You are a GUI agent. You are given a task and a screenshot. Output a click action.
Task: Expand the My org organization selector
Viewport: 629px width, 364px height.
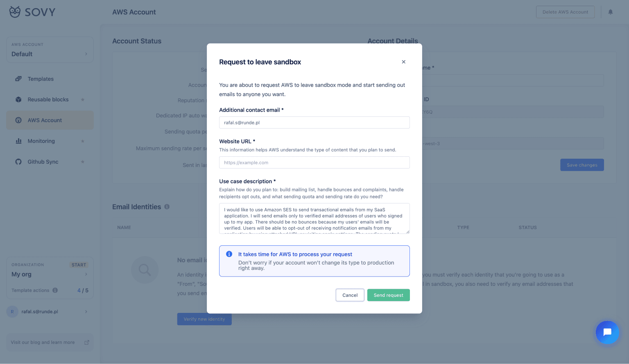pyautogui.click(x=50, y=274)
